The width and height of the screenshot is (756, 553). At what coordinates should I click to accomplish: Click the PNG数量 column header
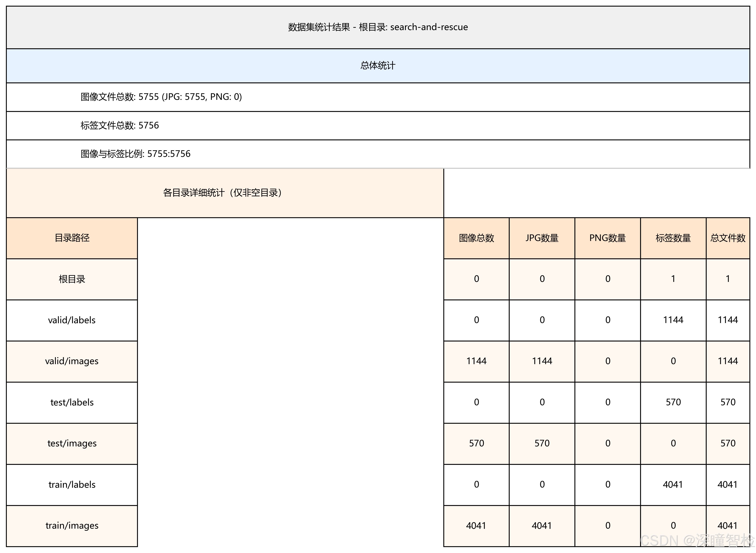(x=607, y=238)
